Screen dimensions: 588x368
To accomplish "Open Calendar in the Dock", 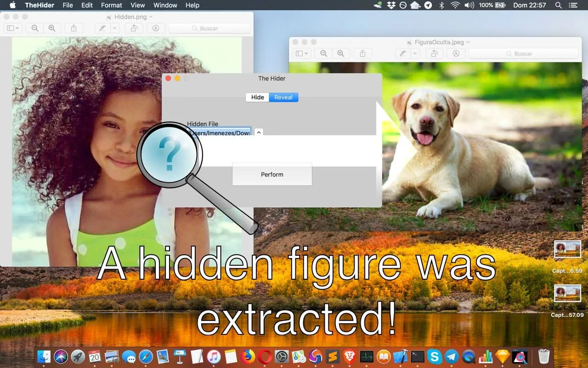I will [95, 356].
